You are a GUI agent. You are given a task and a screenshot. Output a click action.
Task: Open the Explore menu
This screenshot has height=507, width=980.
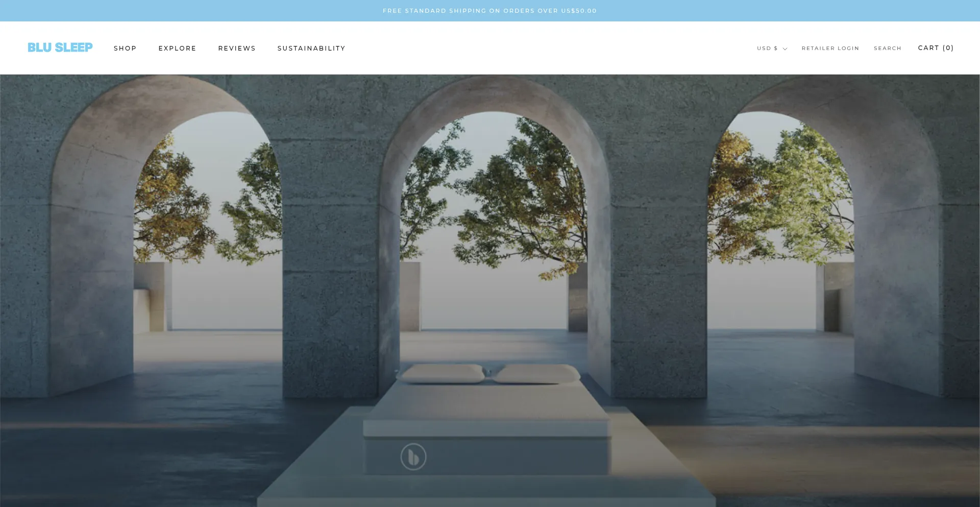click(177, 49)
